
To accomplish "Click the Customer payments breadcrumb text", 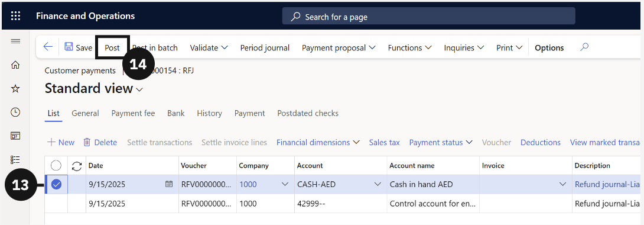I will click(80, 70).
